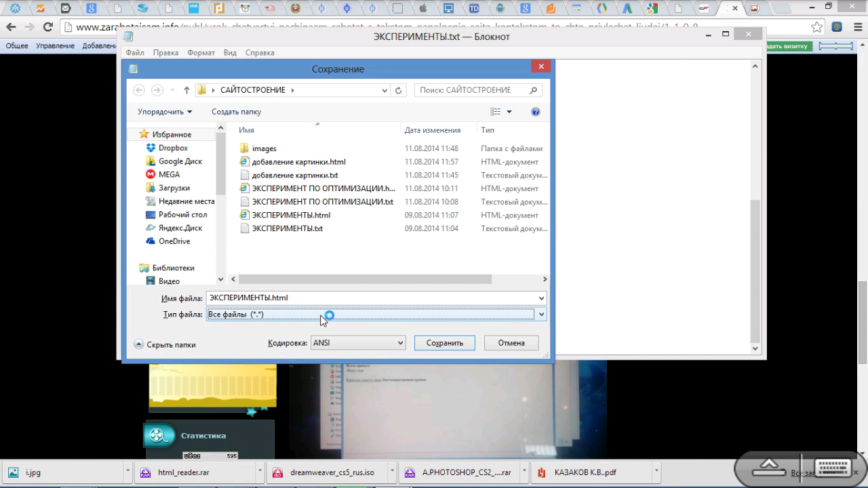This screenshot has width=868, height=488.
Task: Open Общее menu on site admin bar
Action: point(17,46)
